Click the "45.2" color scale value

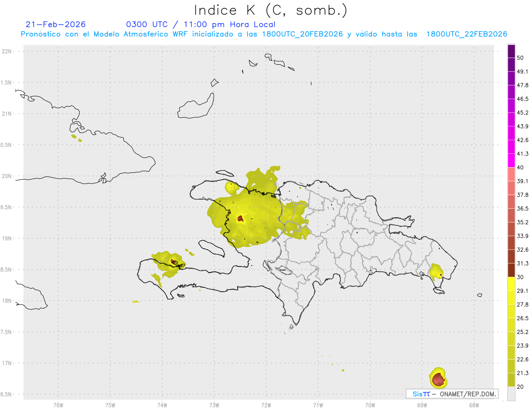(523, 113)
